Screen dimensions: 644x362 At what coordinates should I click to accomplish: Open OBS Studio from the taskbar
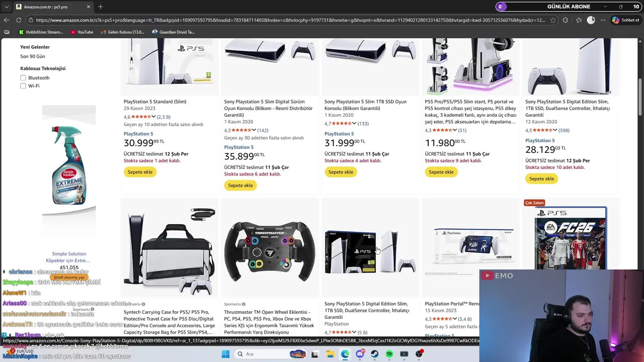419,354
